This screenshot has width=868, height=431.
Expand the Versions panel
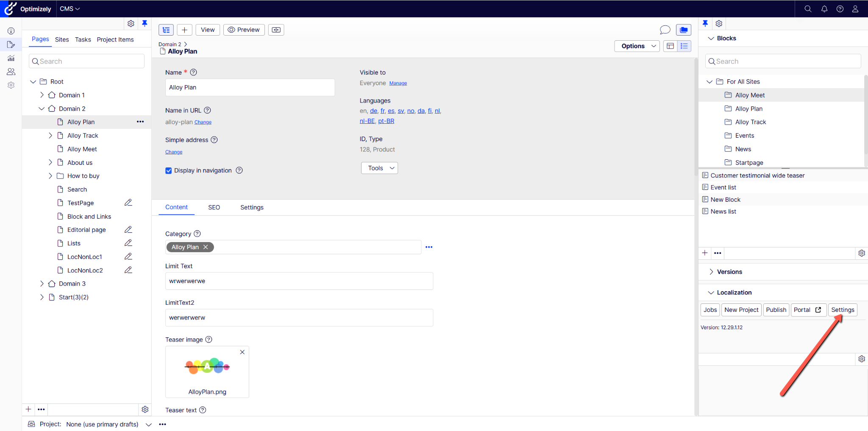[711, 272]
